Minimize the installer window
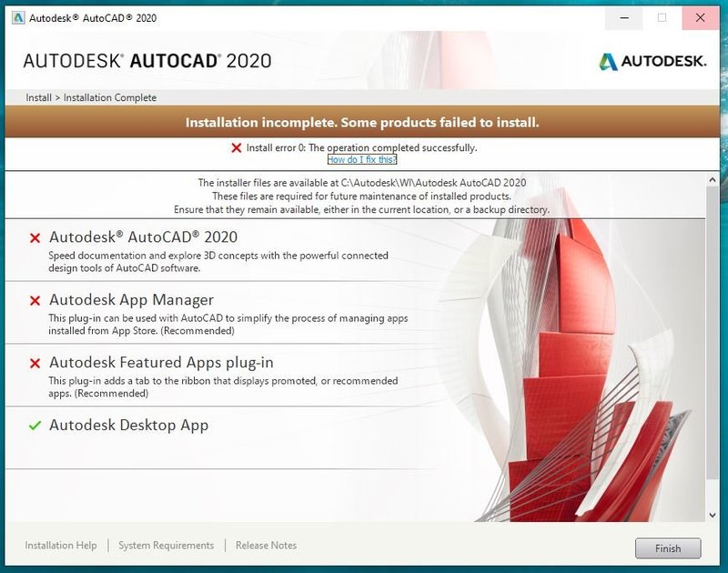Viewport: 728px width, 573px height. 624,18
